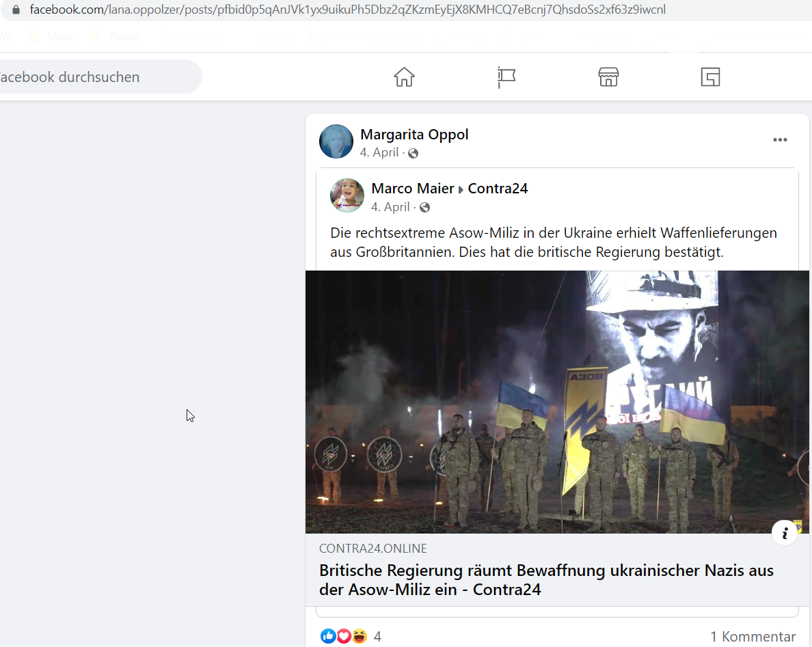Open the Facebook Home icon
Image resolution: width=812 pixels, height=647 pixels.
pyautogui.click(x=404, y=77)
